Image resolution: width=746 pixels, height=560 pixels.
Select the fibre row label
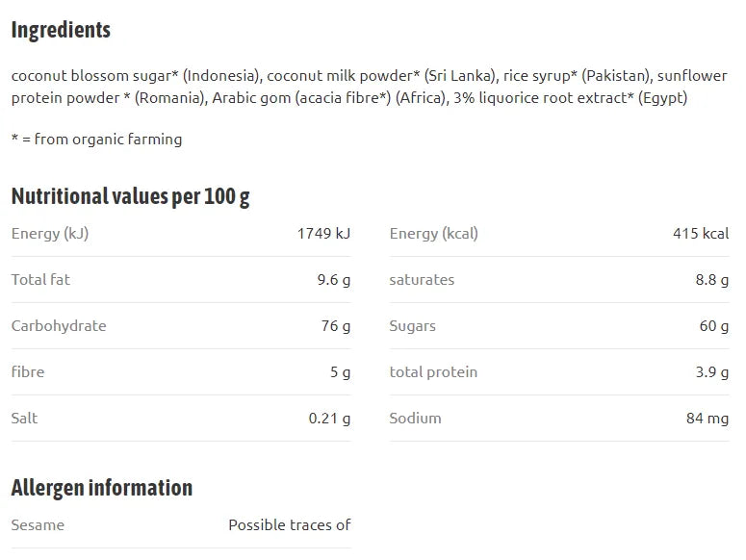click(x=28, y=371)
